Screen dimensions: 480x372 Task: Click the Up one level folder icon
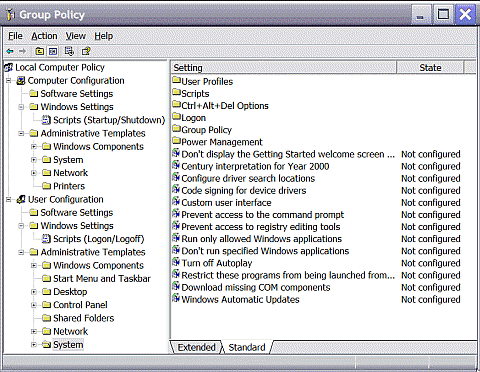click(40, 51)
